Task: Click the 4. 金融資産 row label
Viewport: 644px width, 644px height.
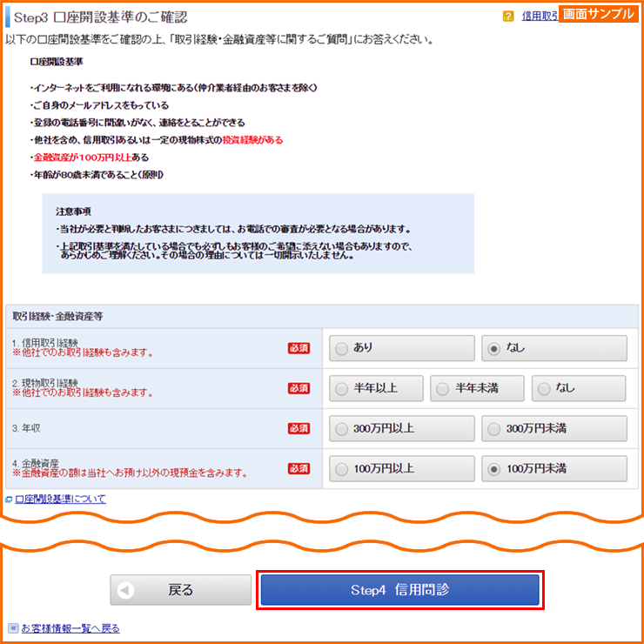Action: (x=36, y=464)
